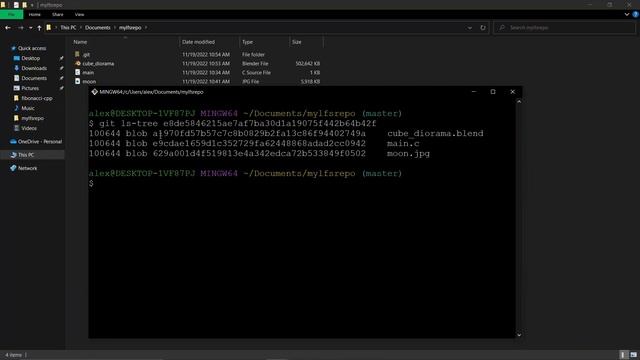Click the OneDrive cloud icon
This screenshot has width=640, height=360.
tap(13, 142)
